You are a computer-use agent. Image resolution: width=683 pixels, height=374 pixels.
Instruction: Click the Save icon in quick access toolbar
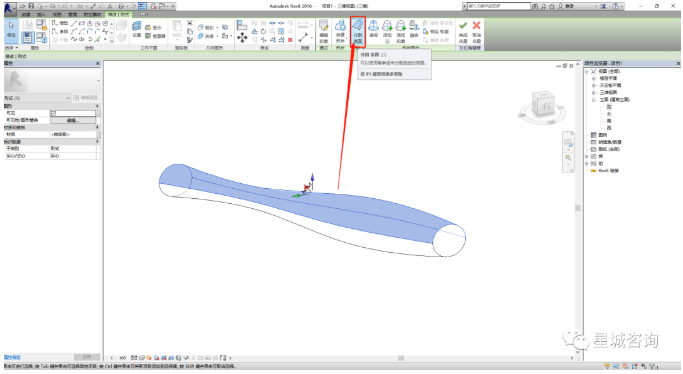pyautogui.click(x=31, y=6)
